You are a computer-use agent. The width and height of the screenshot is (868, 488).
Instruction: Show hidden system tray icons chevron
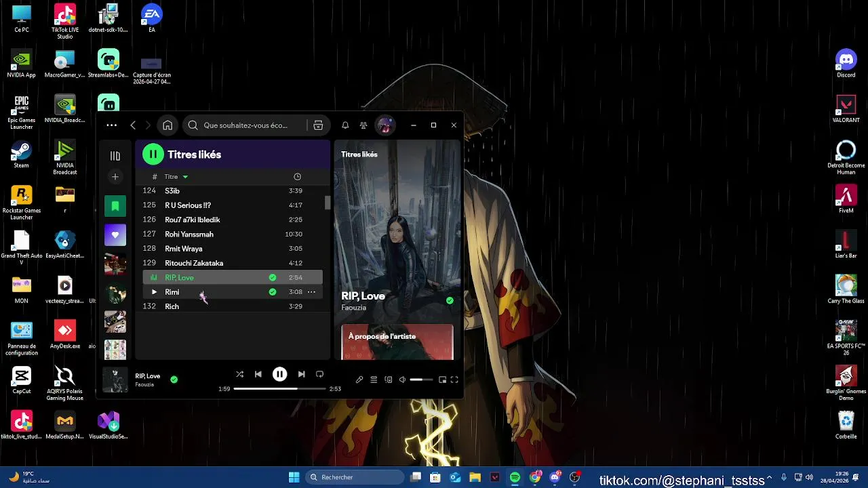pyautogui.click(x=769, y=478)
